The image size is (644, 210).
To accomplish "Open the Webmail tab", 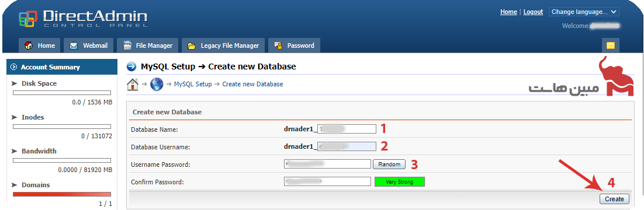I will (88, 45).
